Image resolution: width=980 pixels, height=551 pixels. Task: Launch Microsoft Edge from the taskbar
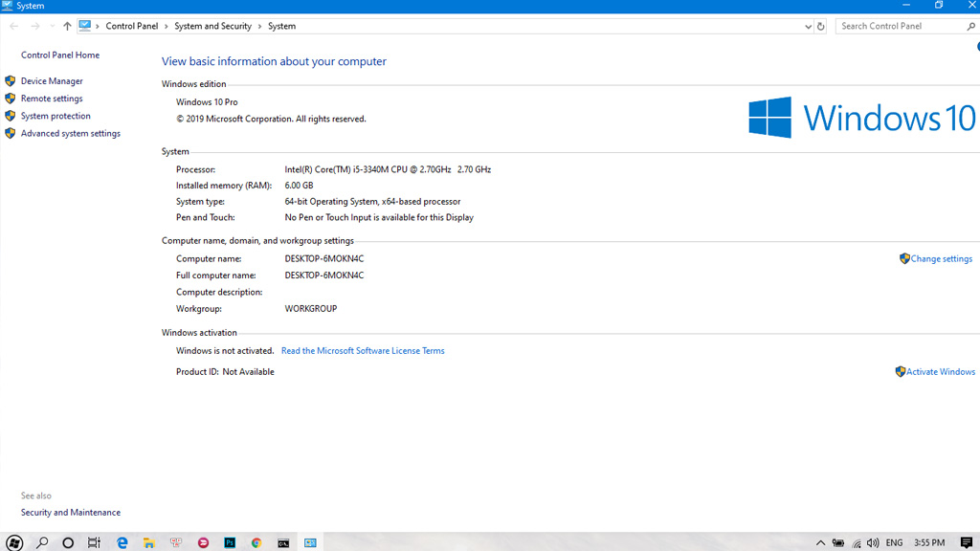coord(122,543)
